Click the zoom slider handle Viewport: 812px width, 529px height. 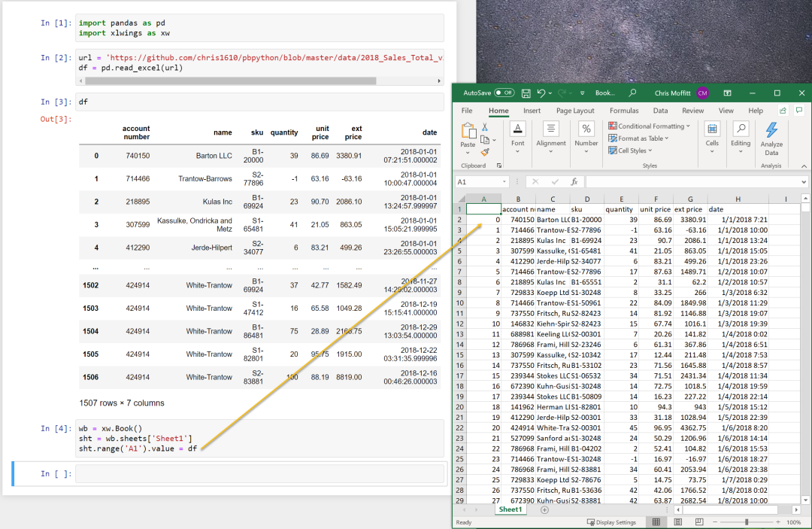(x=747, y=521)
